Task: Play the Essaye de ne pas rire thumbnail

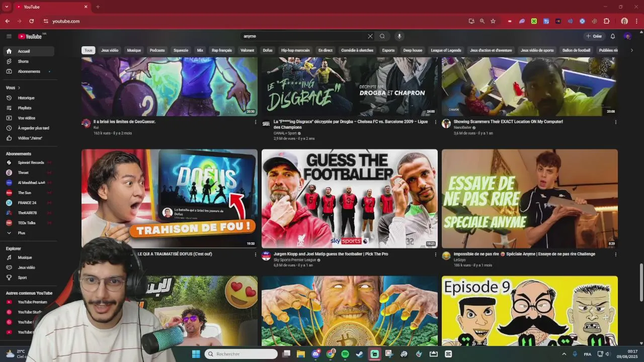Action: [530, 199]
